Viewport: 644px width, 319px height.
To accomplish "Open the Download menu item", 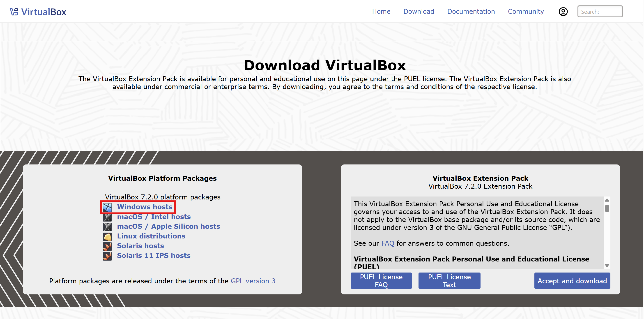I will coord(419,12).
